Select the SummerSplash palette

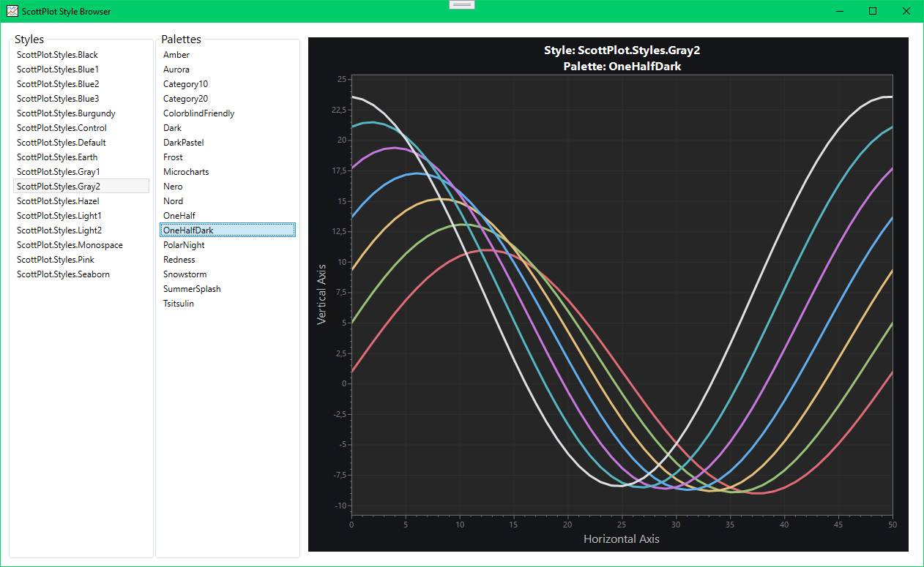192,288
